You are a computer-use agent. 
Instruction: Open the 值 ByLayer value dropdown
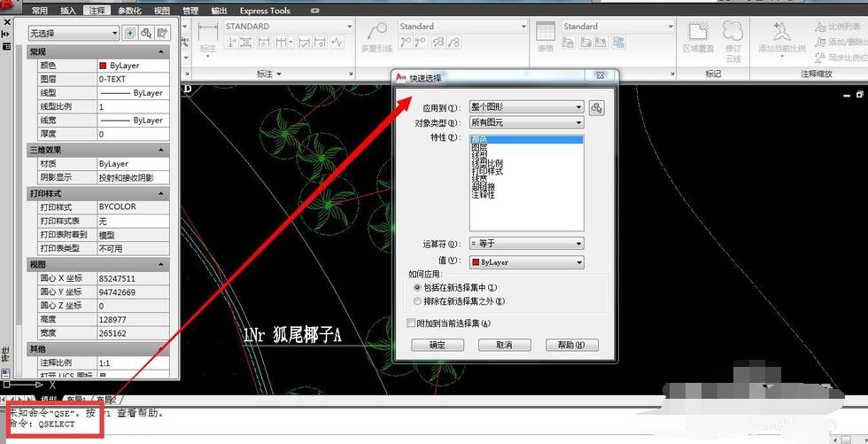pos(526,262)
